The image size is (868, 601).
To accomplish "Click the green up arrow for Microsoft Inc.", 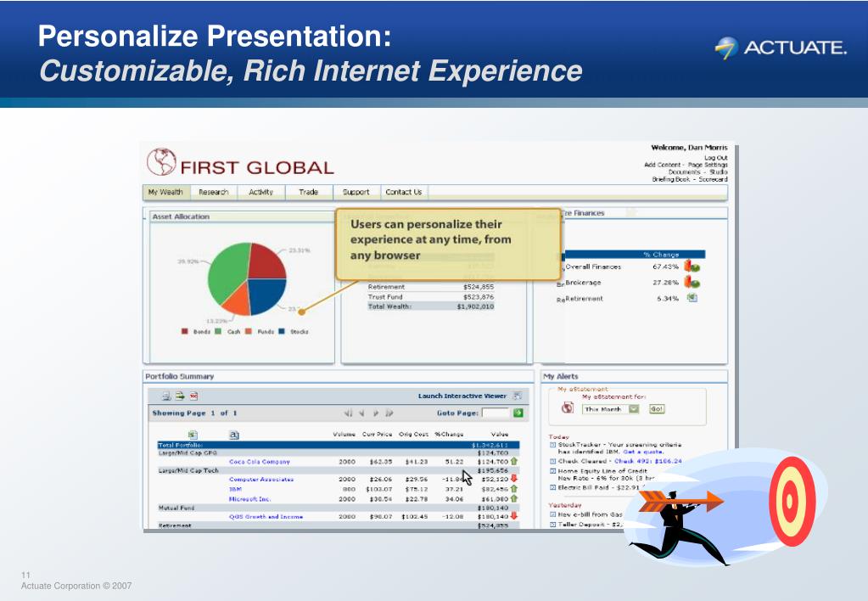I will (x=513, y=498).
